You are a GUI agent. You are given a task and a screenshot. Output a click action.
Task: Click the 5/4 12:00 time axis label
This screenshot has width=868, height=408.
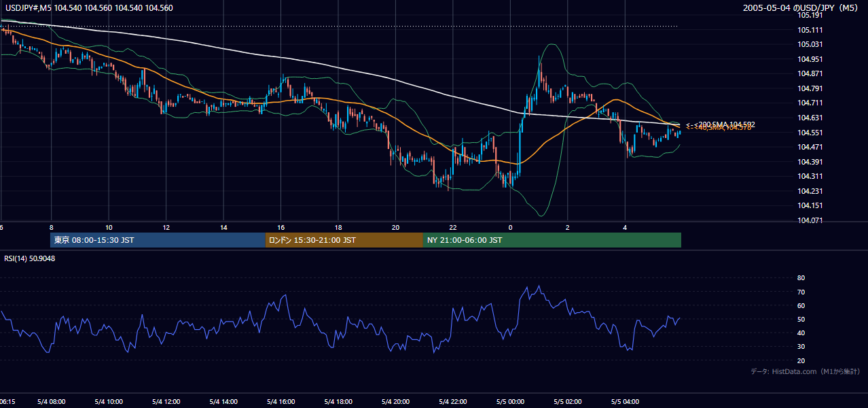[x=166, y=402]
